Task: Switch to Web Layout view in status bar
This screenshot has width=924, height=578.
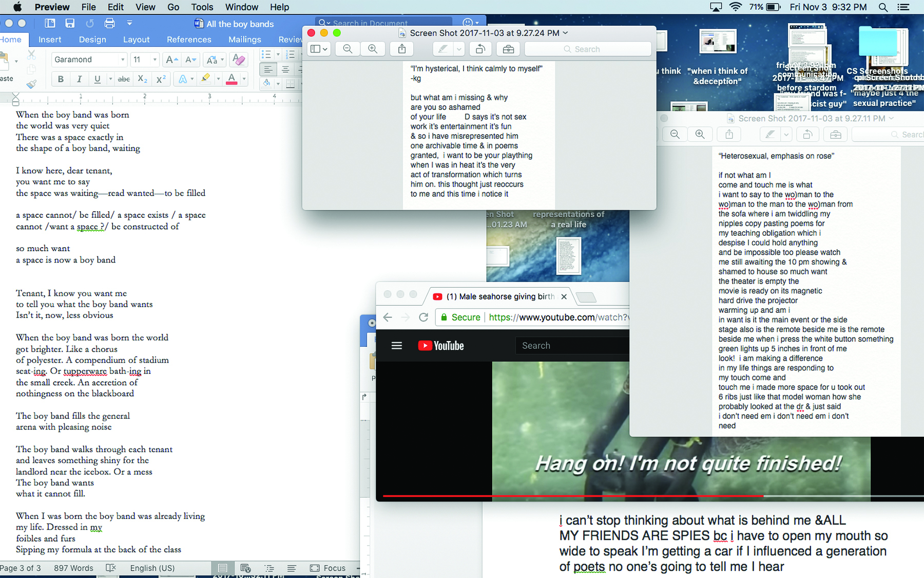Action: point(245,568)
